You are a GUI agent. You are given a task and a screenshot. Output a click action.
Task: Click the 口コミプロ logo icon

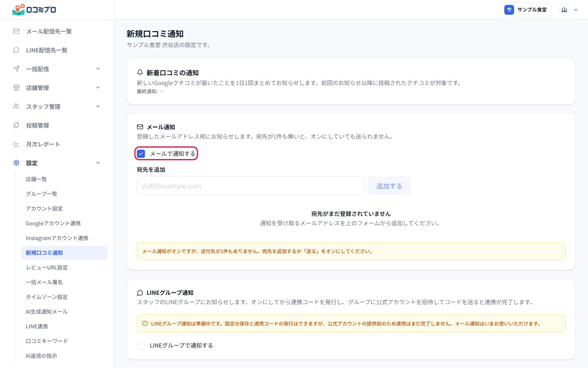[18, 9]
